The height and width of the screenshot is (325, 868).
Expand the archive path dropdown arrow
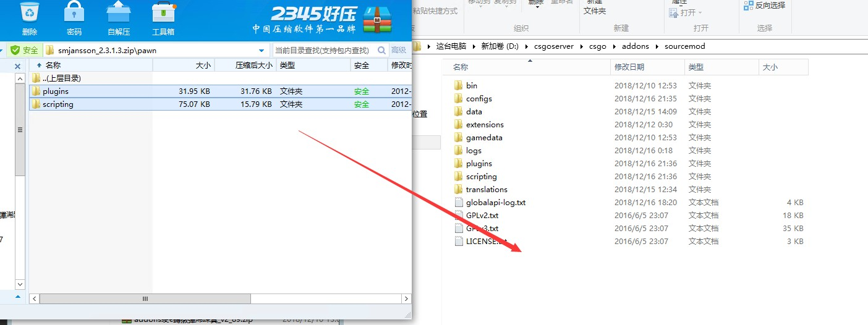pyautogui.click(x=262, y=50)
